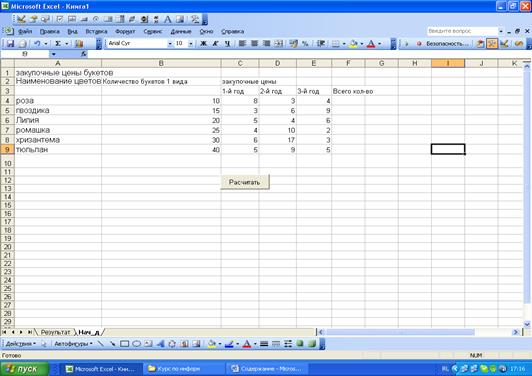Screen dimensions: 532x376
Task: Align text left icon
Action: [242, 43]
